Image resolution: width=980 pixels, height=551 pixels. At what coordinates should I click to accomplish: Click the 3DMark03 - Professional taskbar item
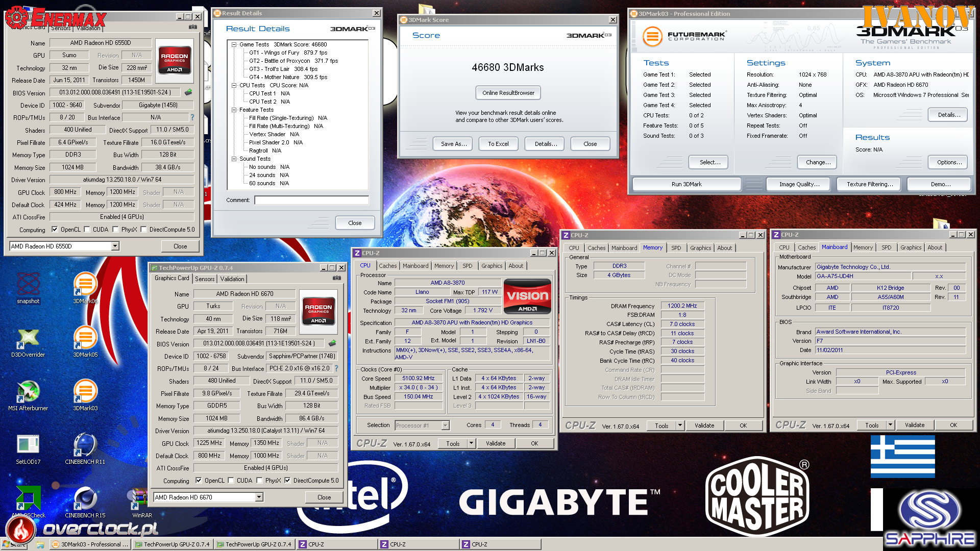pos(90,544)
